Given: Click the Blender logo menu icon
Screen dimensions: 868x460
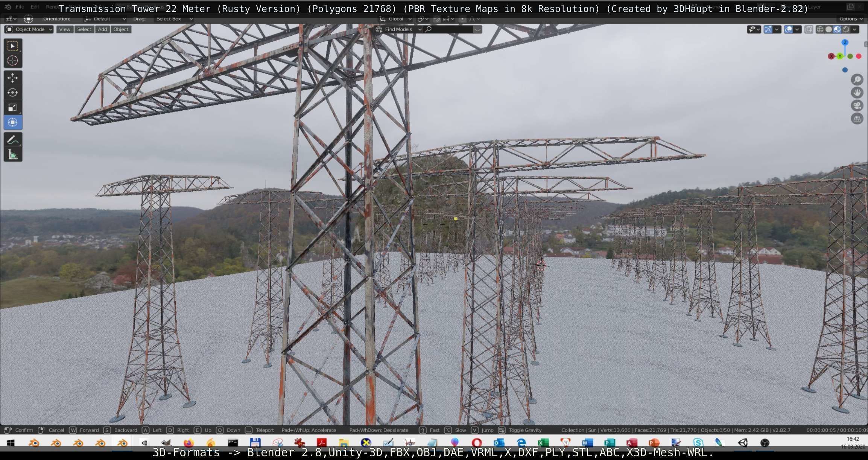Looking at the screenshot, I should click(x=8, y=7).
